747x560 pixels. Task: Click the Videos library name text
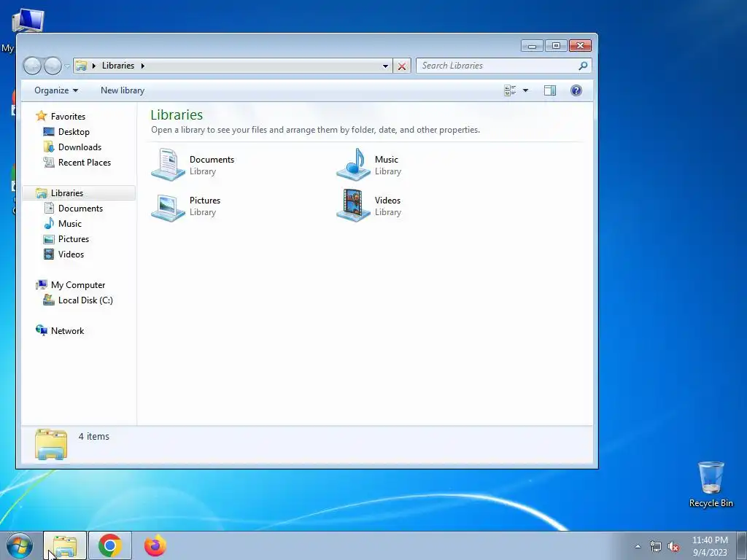tap(388, 201)
